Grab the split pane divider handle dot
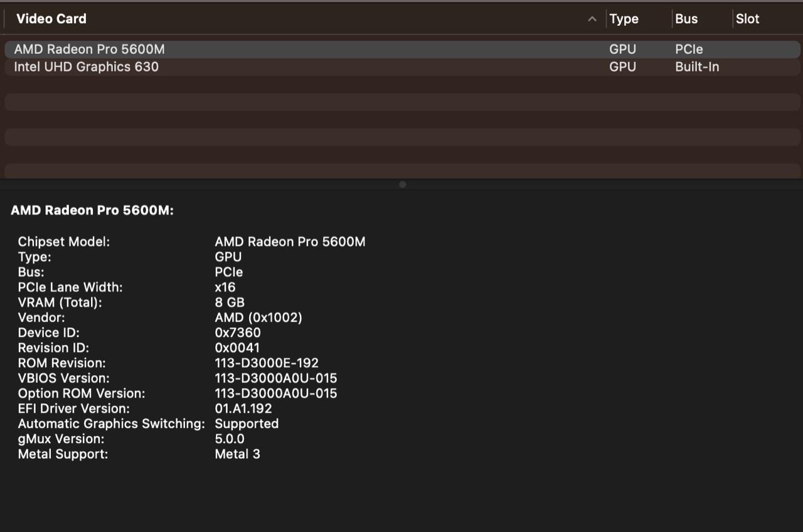 [x=402, y=184]
